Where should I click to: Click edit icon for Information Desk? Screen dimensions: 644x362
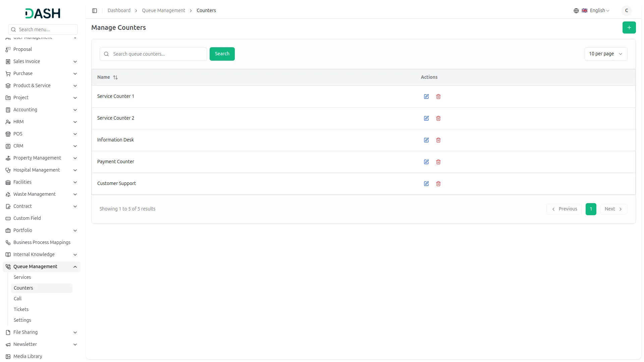point(426,140)
